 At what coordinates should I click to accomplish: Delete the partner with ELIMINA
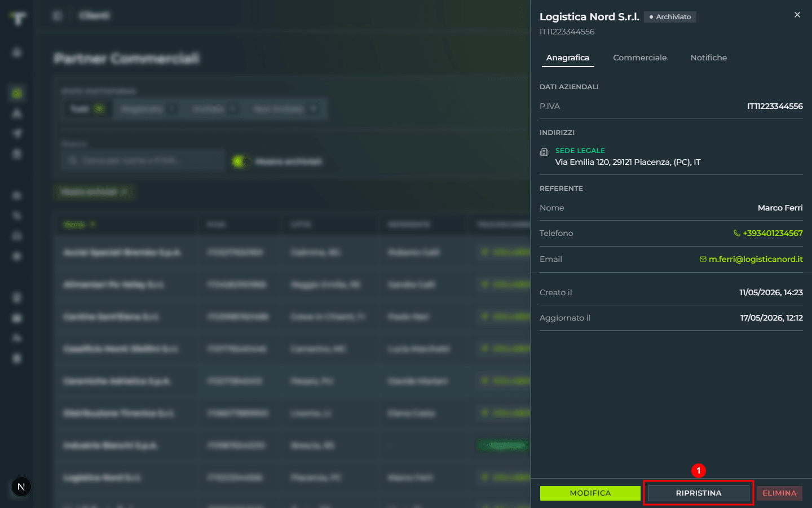pos(779,493)
